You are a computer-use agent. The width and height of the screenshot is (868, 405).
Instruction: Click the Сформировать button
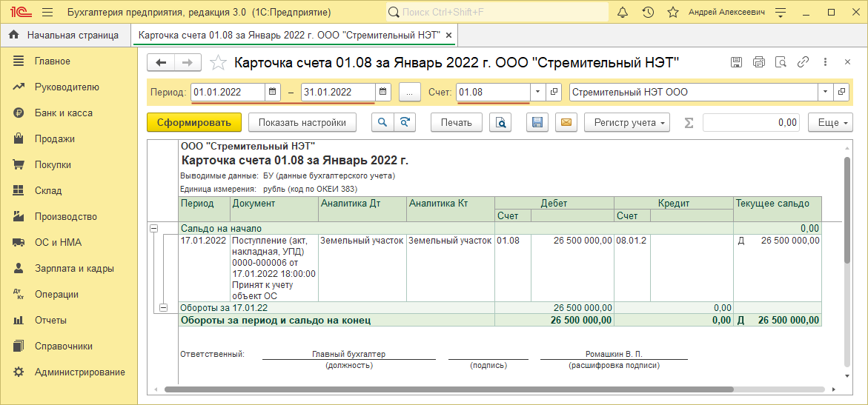click(x=193, y=122)
